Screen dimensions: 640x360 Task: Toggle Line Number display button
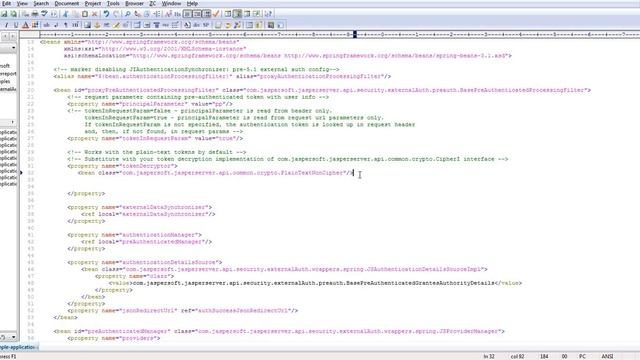197,14
